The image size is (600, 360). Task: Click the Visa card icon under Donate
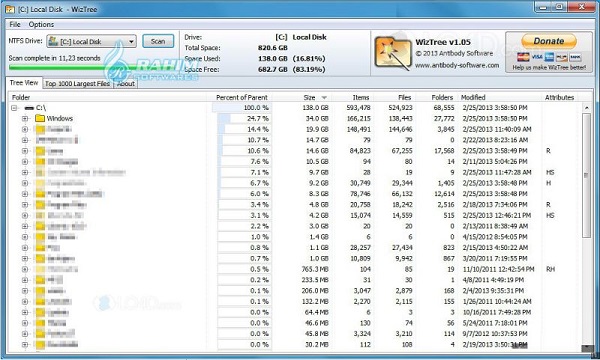coord(537,57)
